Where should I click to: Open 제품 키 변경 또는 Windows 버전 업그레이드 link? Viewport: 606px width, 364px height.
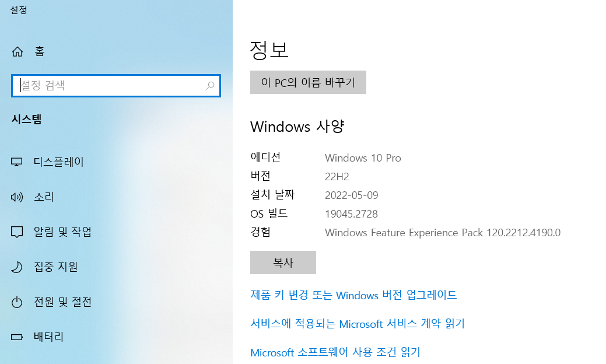[x=353, y=295]
